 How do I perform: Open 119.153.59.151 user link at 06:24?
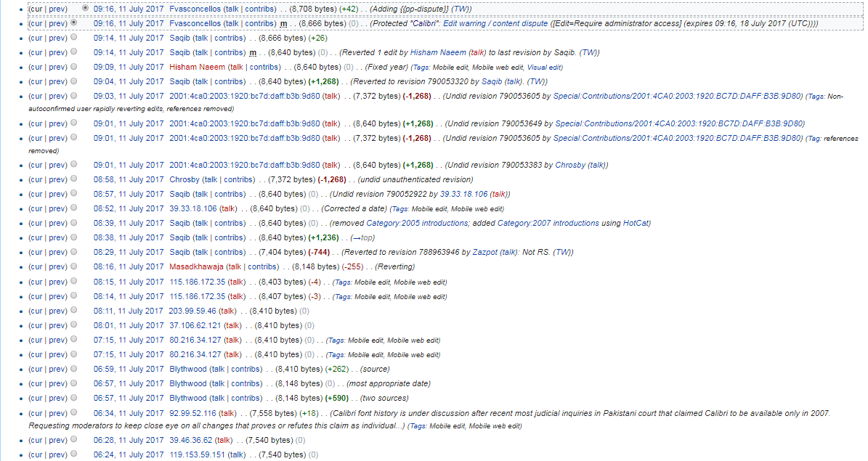(197, 454)
